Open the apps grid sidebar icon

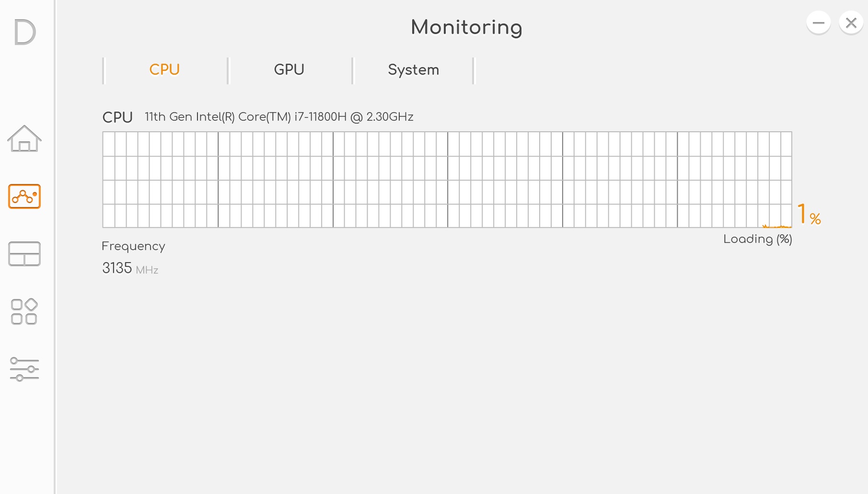24,311
